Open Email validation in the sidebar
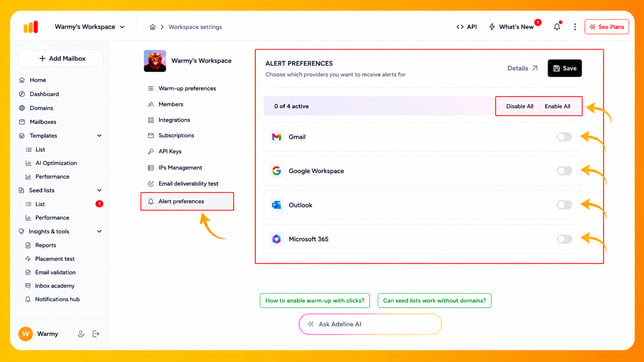The height and width of the screenshot is (362, 644). 51,272
